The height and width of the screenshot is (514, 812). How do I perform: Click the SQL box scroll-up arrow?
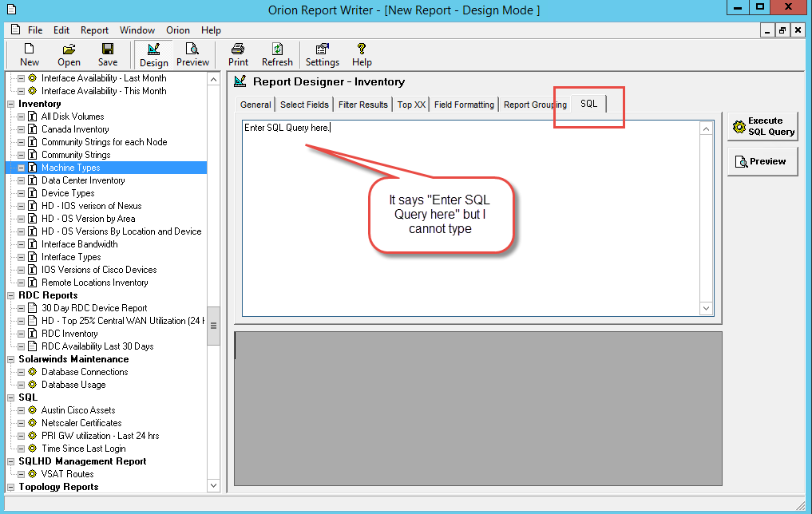click(x=706, y=128)
